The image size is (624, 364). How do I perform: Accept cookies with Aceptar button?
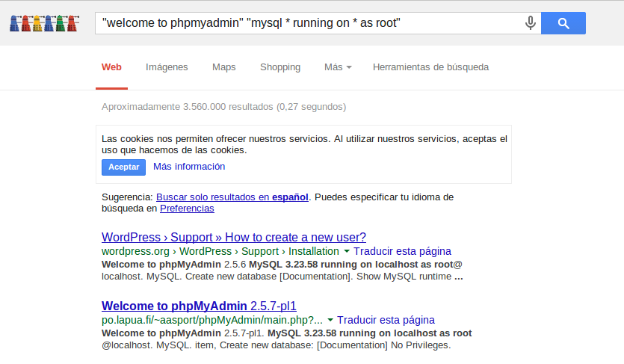(x=124, y=167)
